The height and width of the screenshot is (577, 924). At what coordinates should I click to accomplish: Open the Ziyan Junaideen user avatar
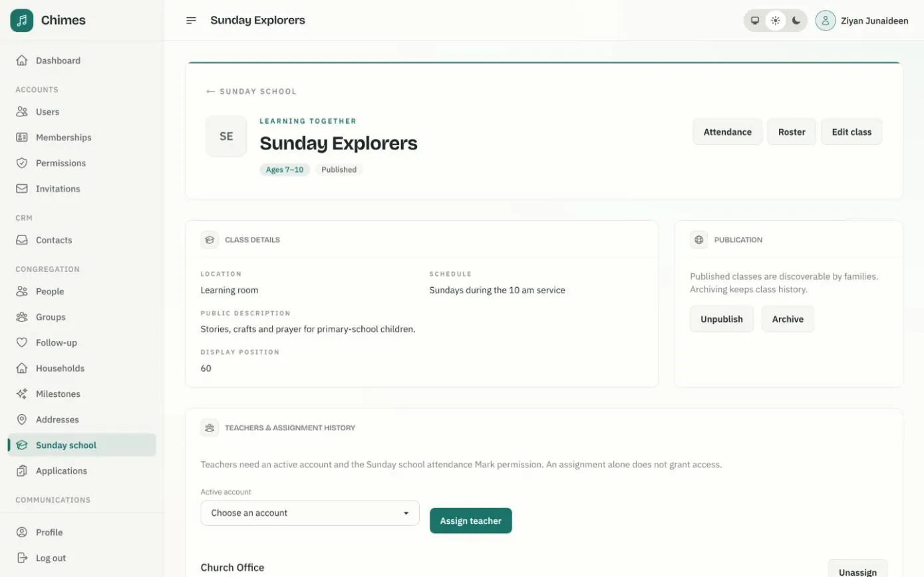tap(826, 21)
